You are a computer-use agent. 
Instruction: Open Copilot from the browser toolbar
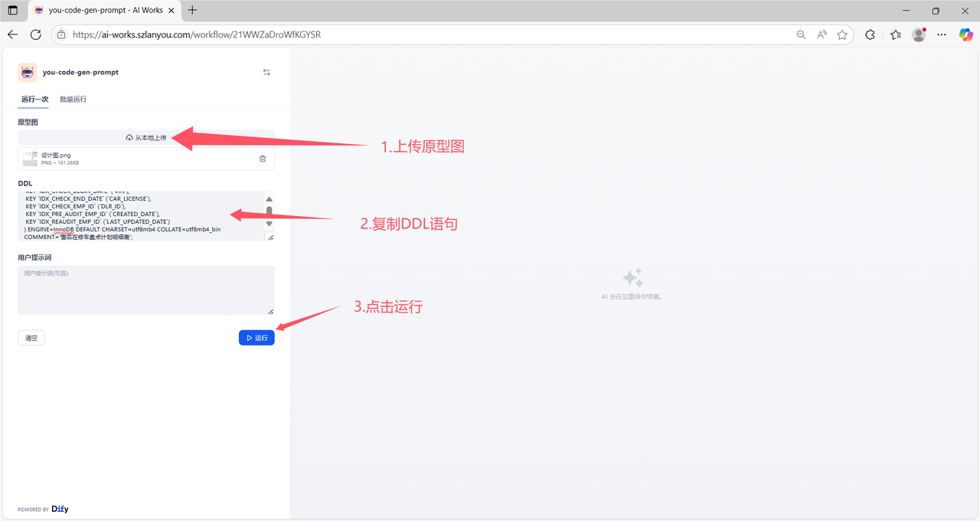966,34
